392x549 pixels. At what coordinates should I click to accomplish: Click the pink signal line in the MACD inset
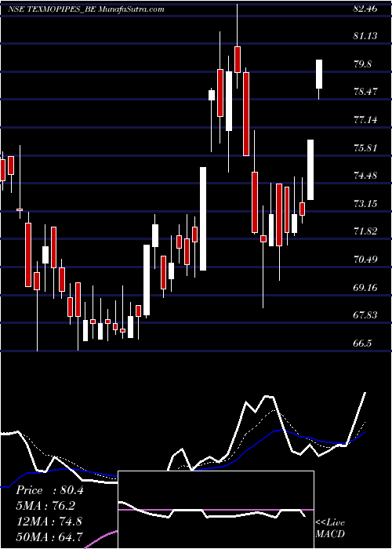216,510
